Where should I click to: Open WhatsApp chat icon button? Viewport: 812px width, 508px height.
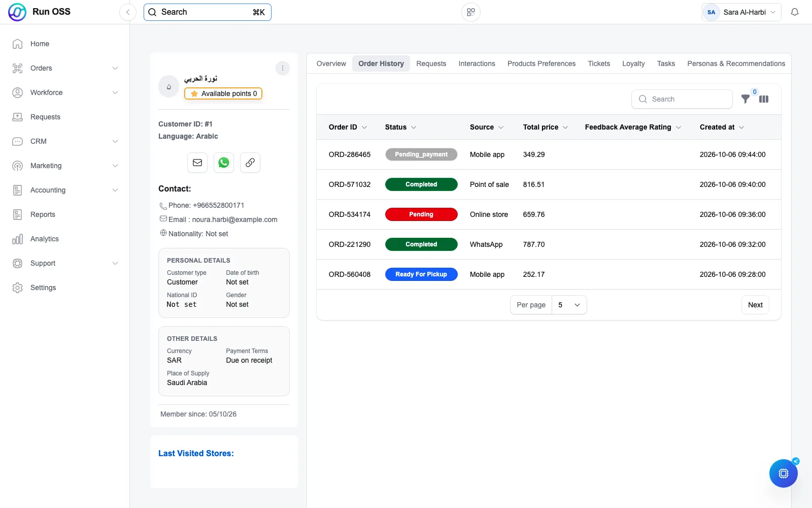(224, 163)
